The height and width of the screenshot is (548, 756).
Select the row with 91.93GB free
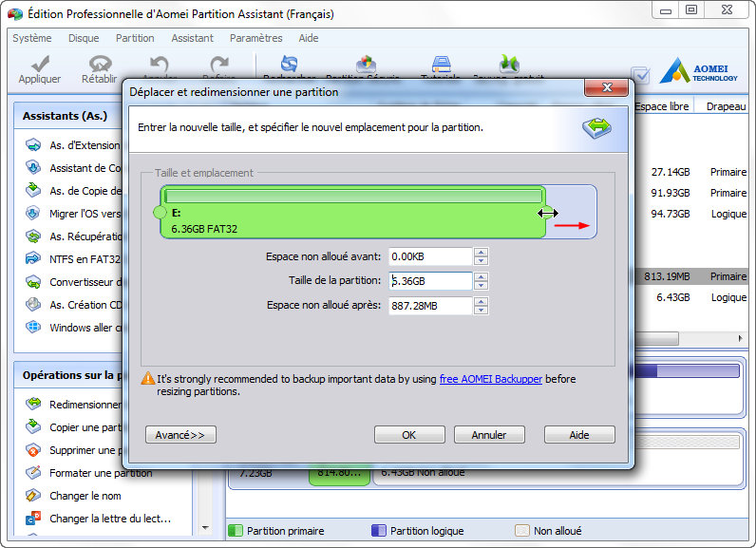pyautogui.click(x=691, y=193)
